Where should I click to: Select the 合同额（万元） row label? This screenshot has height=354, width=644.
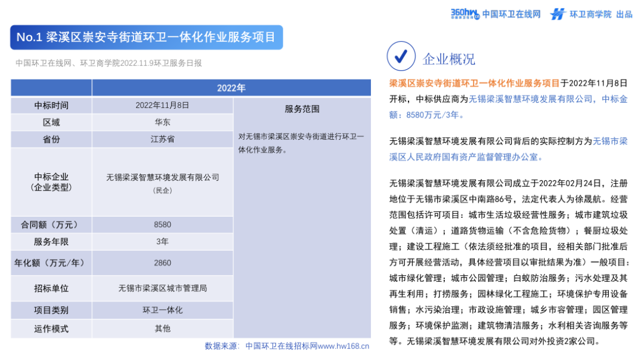tap(51, 225)
